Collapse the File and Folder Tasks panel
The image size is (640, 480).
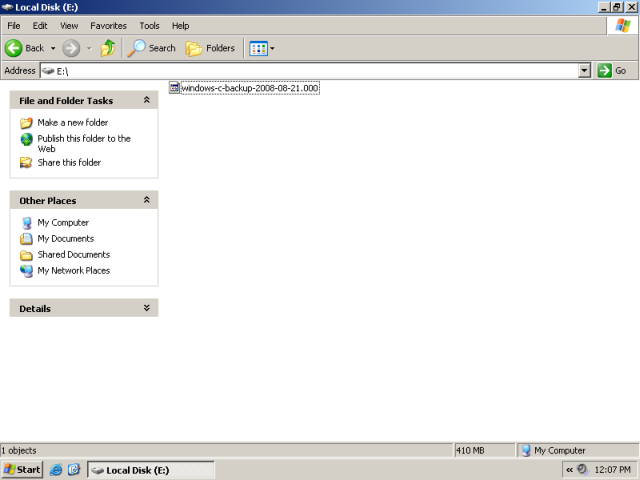point(147,100)
